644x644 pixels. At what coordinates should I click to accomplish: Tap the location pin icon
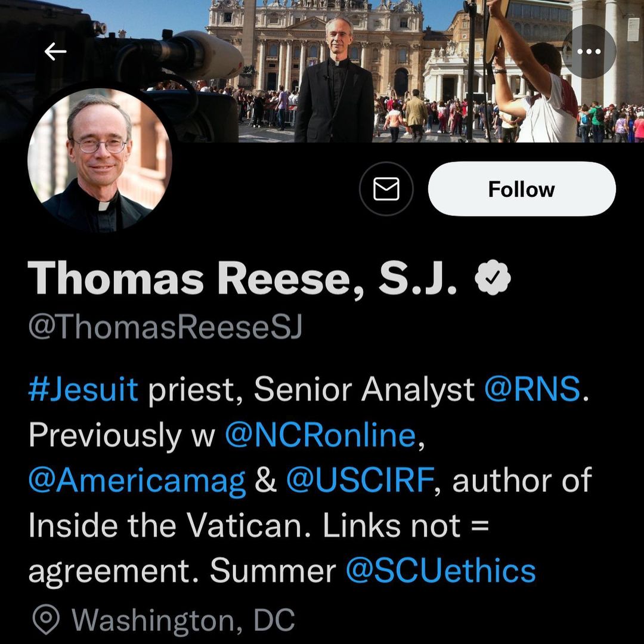click(45, 620)
